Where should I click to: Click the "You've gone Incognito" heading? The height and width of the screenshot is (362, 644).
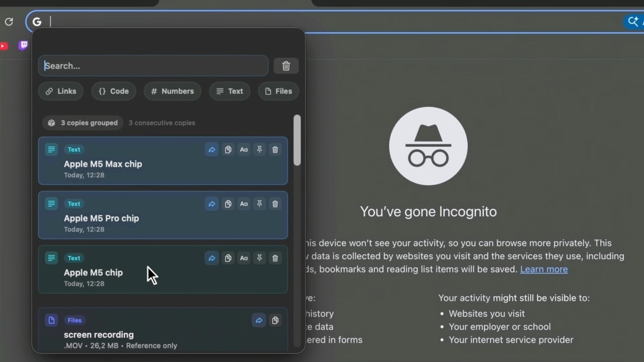tap(428, 212)
